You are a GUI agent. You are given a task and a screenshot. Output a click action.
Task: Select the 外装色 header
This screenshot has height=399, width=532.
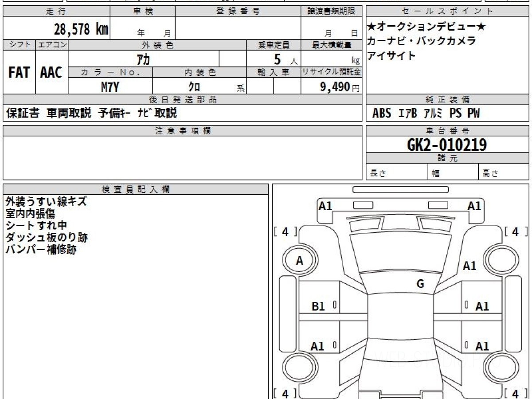tap(157, 45)
